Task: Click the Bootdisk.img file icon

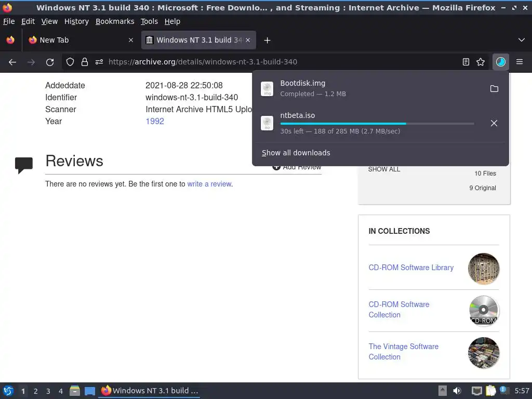Action: click(267, 88)
